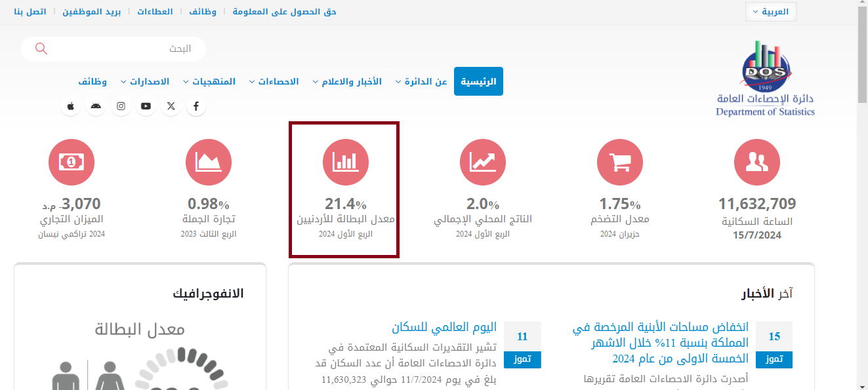
Task: Open the Apple app icon
Action: point(71,106)
